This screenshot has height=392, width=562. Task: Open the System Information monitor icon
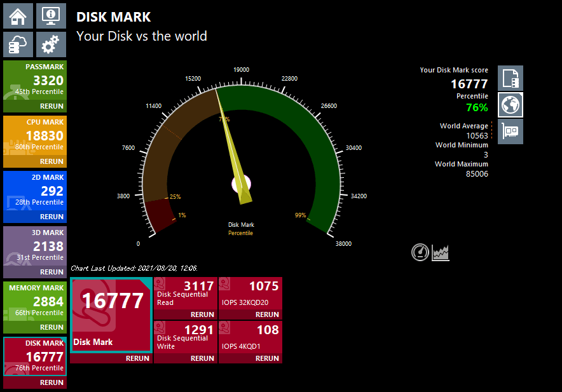pyautogui.click(x=51, y=16)
